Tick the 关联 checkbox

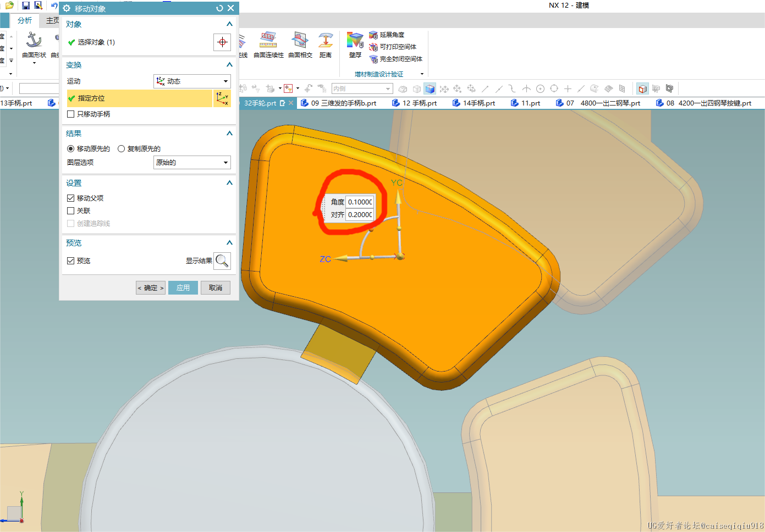pos(70,211)
